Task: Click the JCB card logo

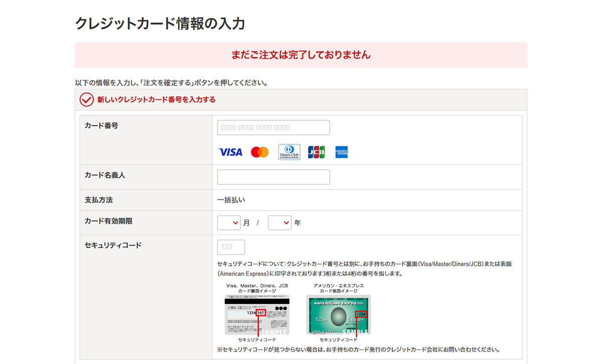Action: [x=317, y=152]
